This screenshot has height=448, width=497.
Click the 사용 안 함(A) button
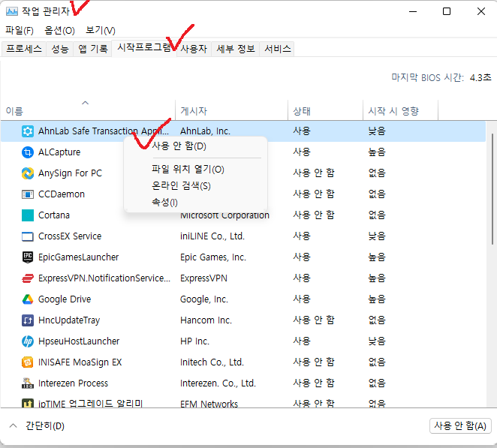click(x=460, y=425)
